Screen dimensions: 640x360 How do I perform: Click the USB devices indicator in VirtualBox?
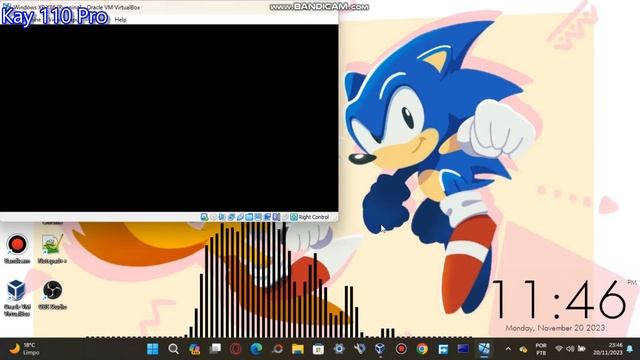click(240, 217)
